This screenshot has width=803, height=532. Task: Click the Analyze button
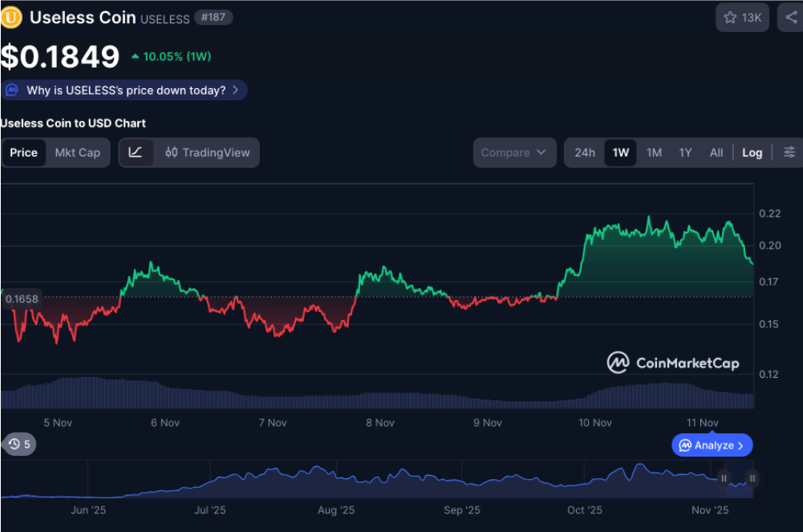711,445
